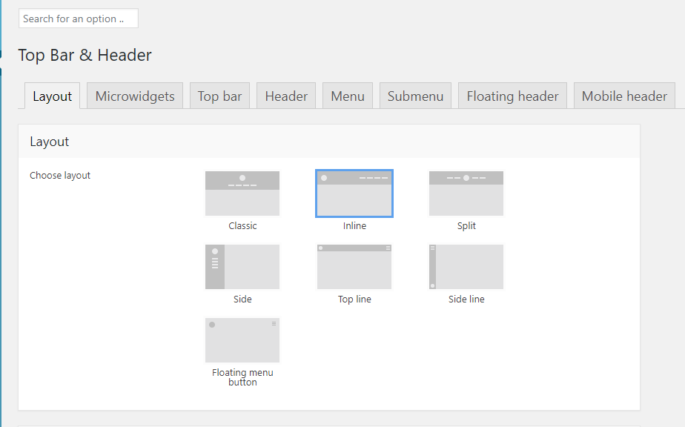This screenshot has height=427, width=685.
Task: Select the Side line layout thumbnail
Action: (466, 267)
